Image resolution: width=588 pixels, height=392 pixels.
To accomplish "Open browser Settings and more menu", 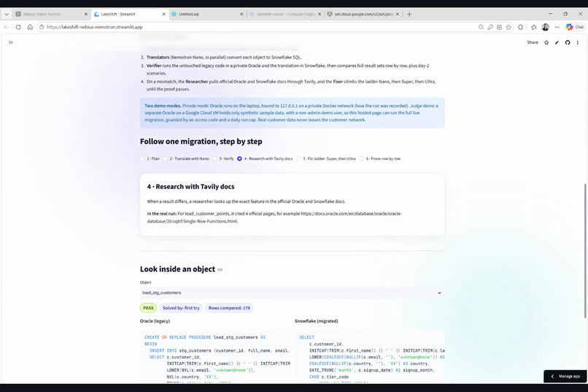I will coord(557,27).
